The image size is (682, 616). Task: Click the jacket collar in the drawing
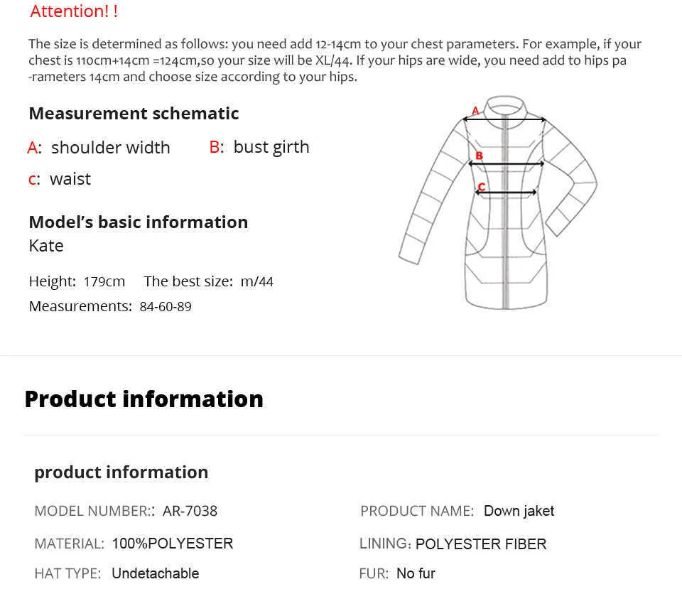[505, 106]
